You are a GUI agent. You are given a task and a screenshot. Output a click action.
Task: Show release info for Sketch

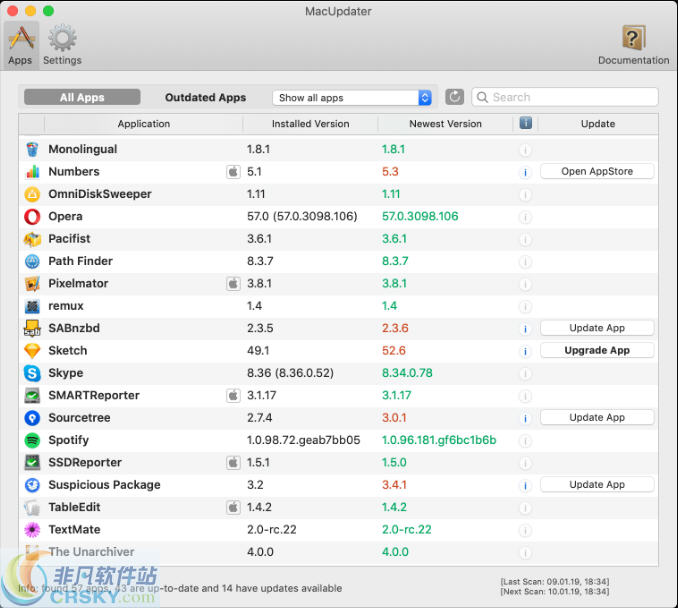click(x=525, y=352)
